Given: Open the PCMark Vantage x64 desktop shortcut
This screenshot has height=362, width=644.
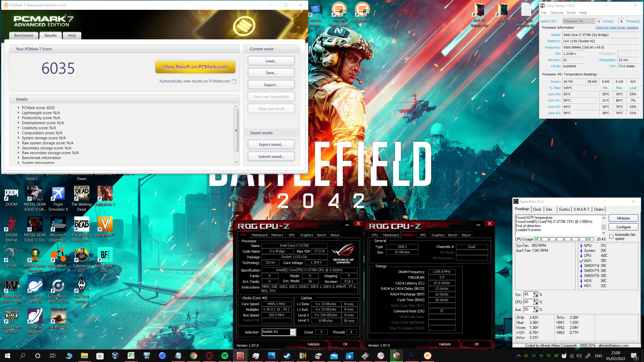Looking at the screenshot, I should [x=339, y=15].
